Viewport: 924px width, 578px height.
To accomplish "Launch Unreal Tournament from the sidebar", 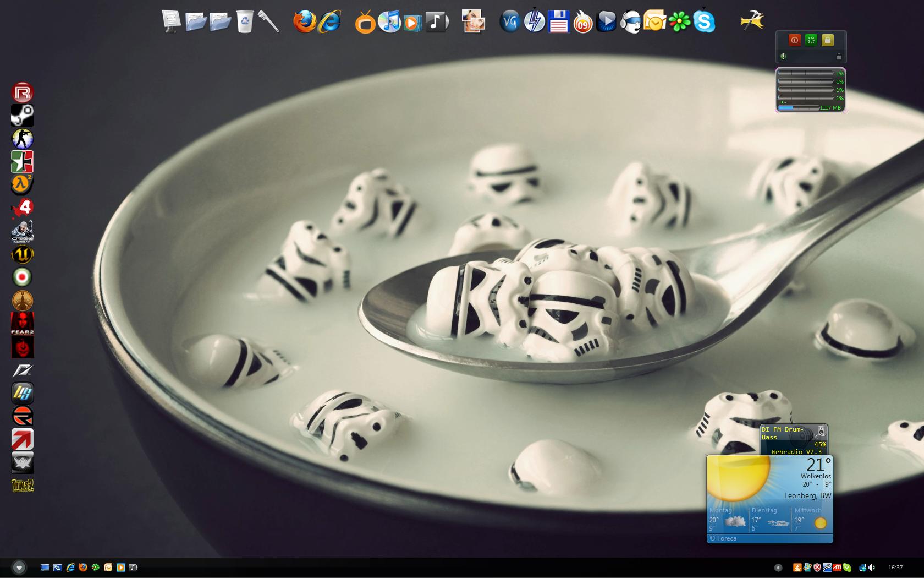I will click(23, 254).
